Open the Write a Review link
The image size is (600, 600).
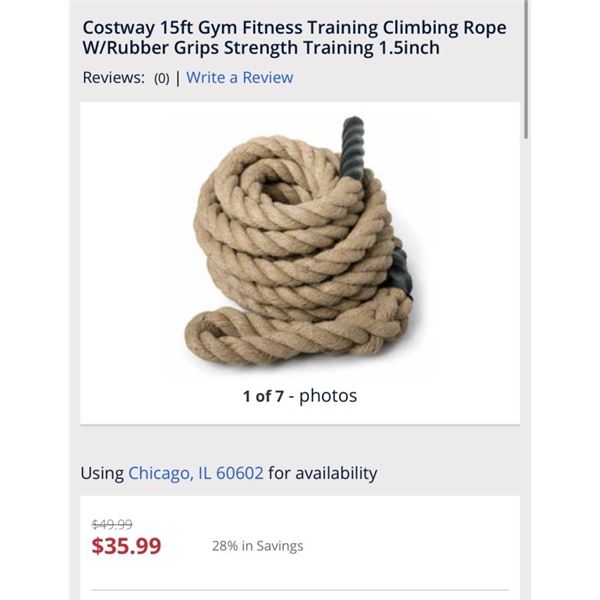240,78
